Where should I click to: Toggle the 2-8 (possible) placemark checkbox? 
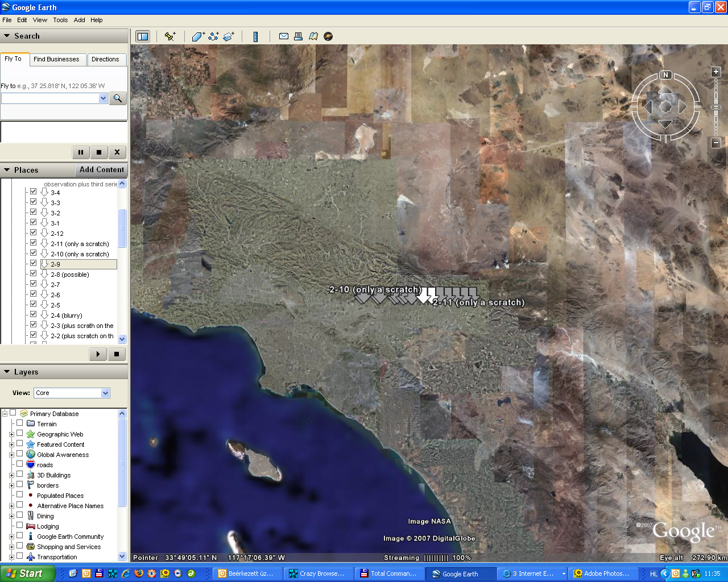33,273
